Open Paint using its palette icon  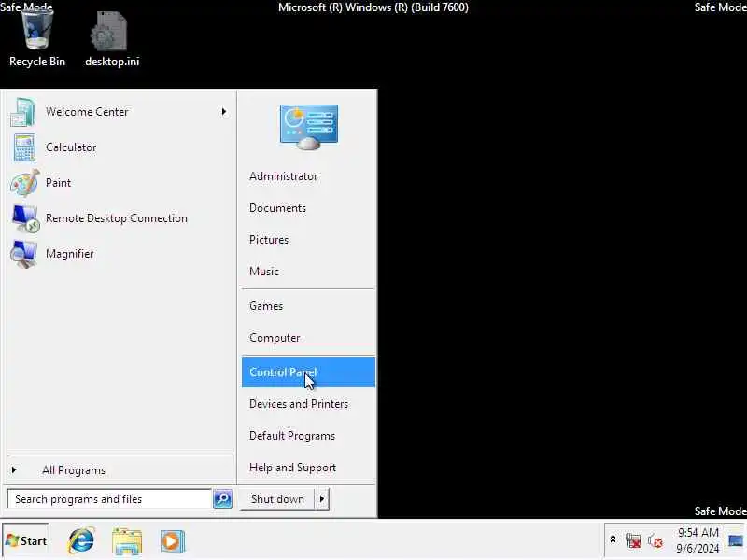(x=24, y=183)
